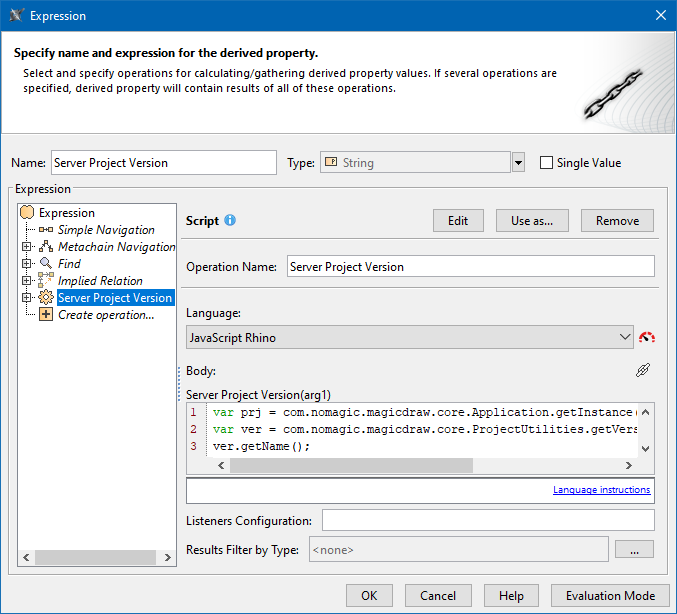Click the Create operation plus icon
Screen dimensions: 677x614
pos(46,315)
